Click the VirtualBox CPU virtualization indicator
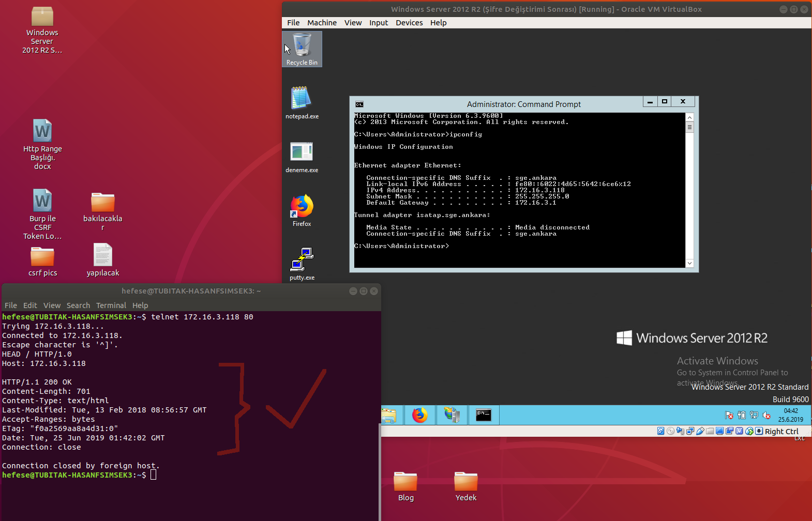Image resolution: width=812 pixels, height=521 pixels. (739, 431)
